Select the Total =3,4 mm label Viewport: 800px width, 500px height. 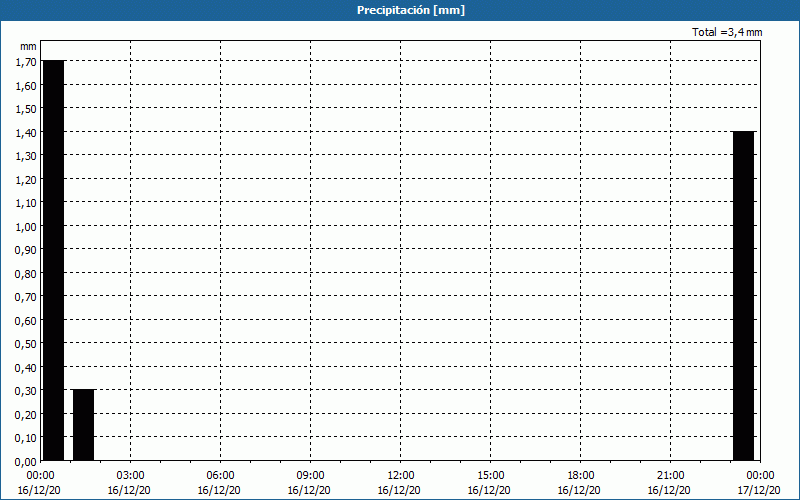pyautogui.click(x=727, y=32)
